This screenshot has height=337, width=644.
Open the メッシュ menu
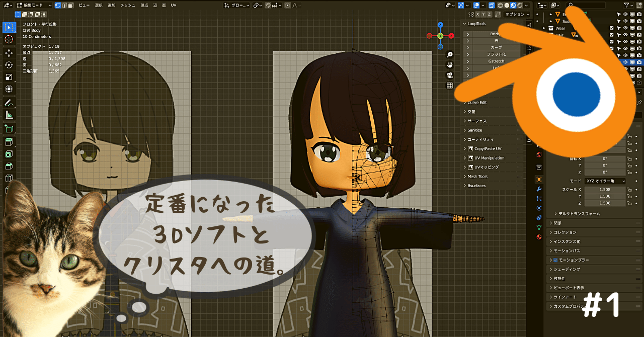point(129,5)
